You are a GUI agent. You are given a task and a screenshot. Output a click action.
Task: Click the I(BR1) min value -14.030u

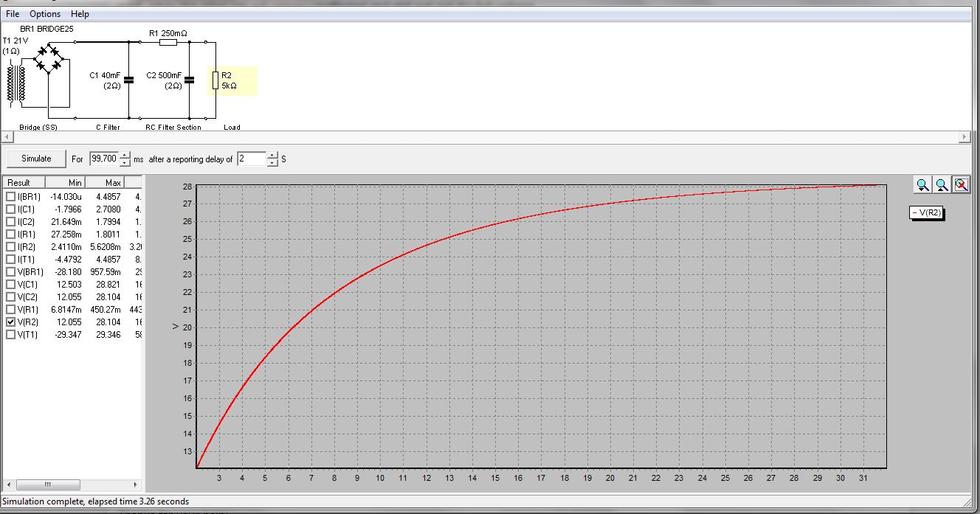coord(65,197)
